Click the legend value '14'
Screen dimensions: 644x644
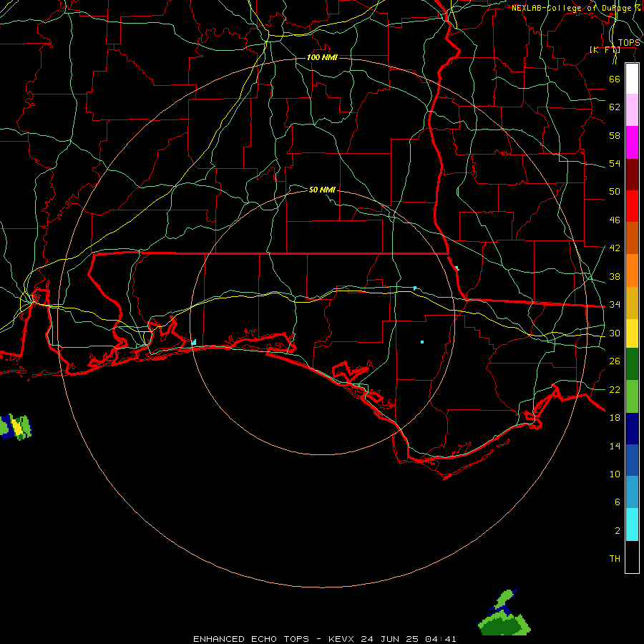click(x=615, y=446)
